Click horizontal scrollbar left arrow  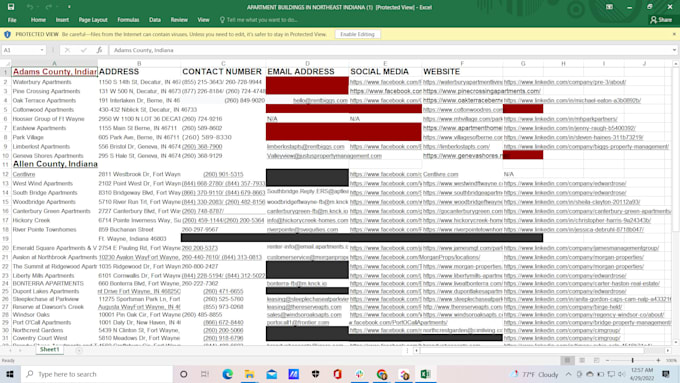point(416,350)
